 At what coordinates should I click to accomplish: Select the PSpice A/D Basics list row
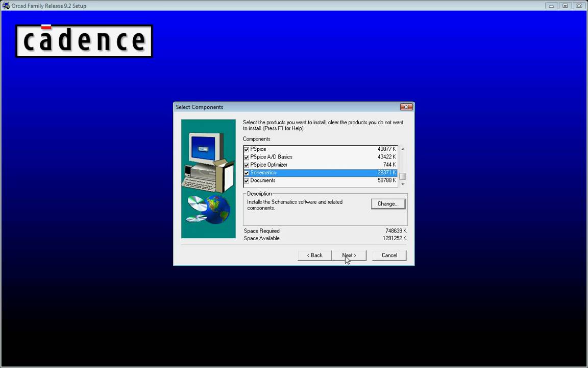point(321,157)
